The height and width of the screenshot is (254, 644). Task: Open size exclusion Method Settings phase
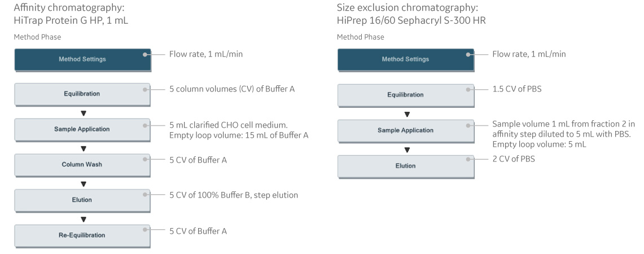point(405,59)
